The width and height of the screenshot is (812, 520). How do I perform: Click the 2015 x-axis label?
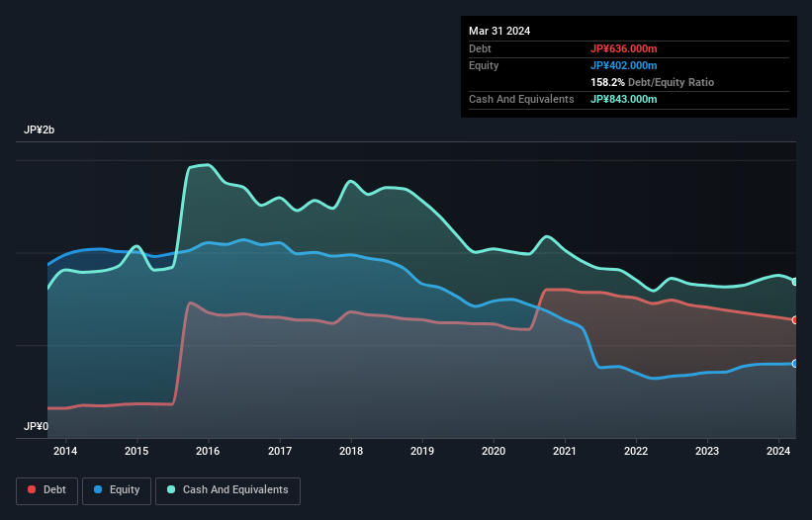tap(136, 451)
